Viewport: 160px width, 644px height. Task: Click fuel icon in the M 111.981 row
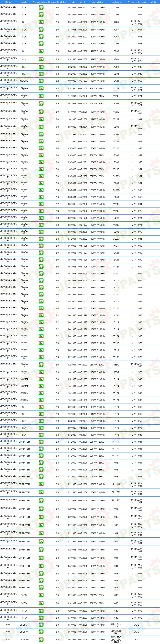(41, 239)
